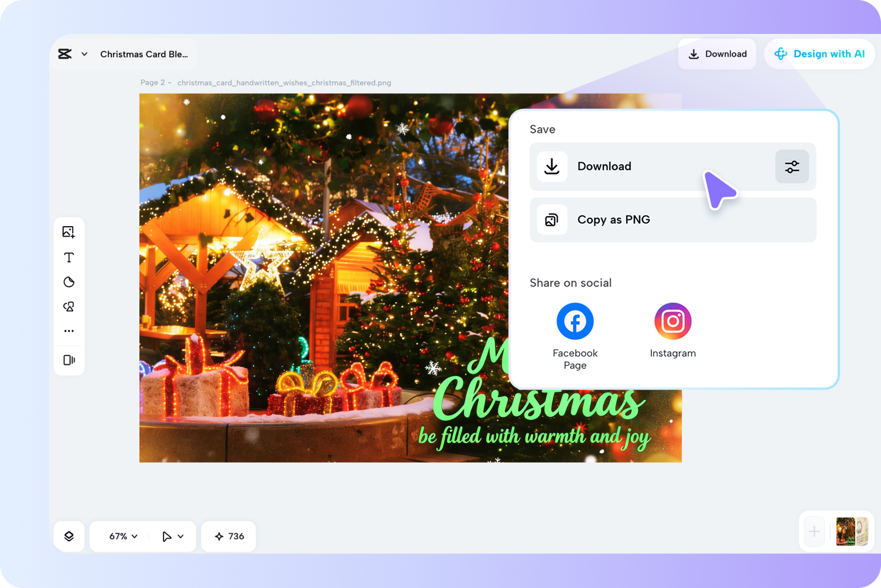Expand the pointer tool options chevron
Image resolution: width=881 pixels, height=588 pixels.
point(180,536)
